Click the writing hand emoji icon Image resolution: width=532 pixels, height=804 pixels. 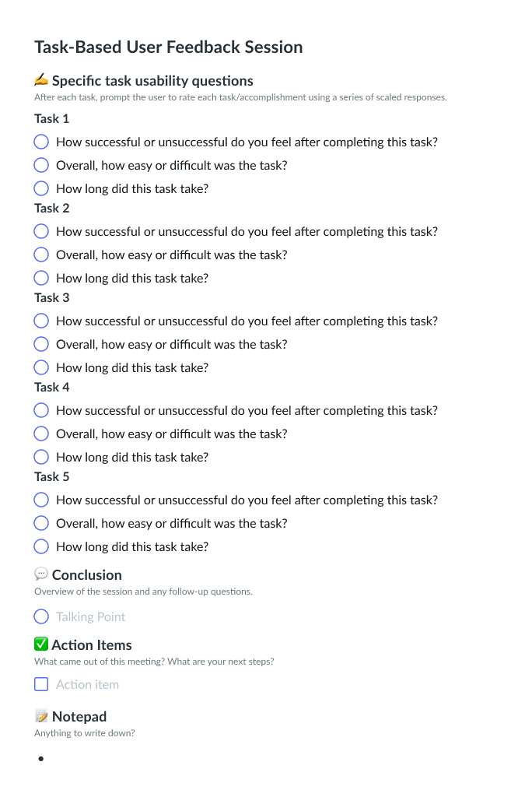pyautogui.click(x=41, y=80)
